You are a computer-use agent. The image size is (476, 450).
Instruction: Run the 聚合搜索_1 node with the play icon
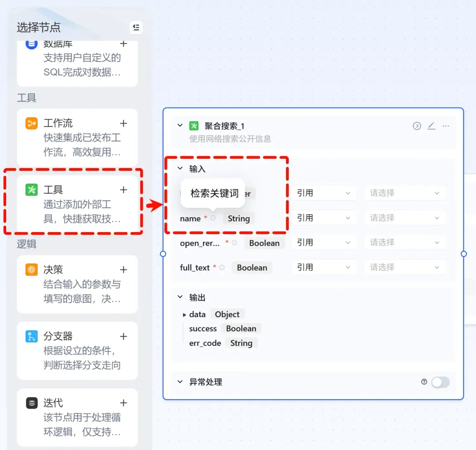(417, 126)
